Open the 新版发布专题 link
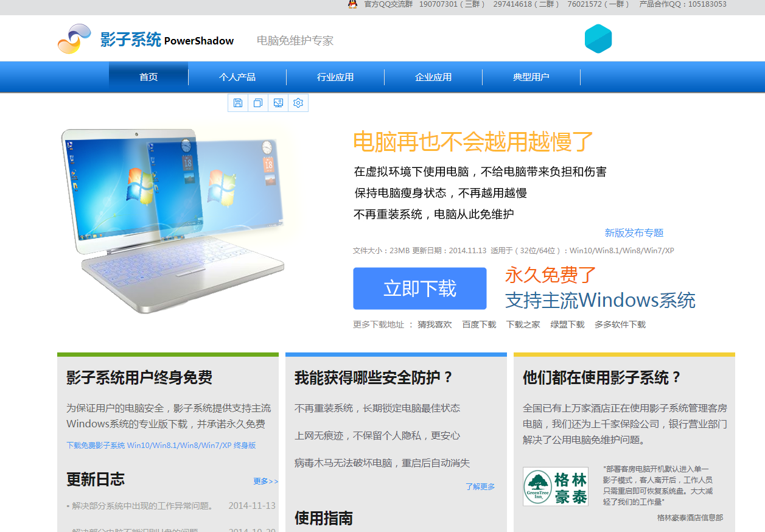 [634, 233]
